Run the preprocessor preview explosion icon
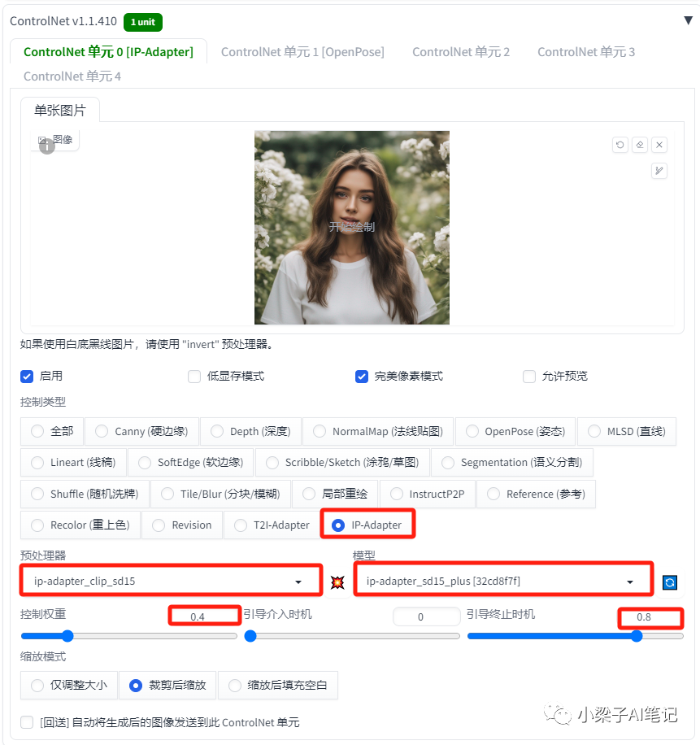This screenshot has width=700, height=745. (x=337, y=582)
